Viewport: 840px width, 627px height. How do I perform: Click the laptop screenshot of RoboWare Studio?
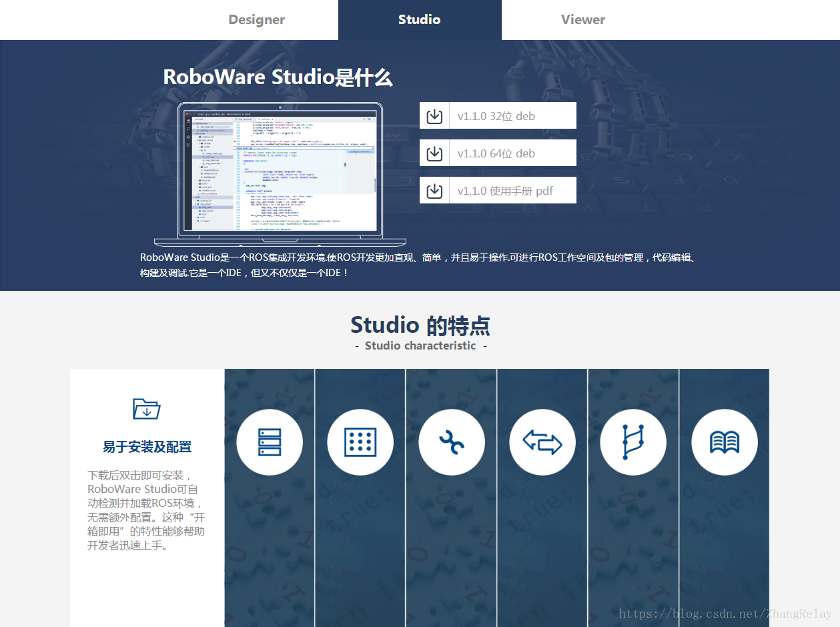pos(280,174)
